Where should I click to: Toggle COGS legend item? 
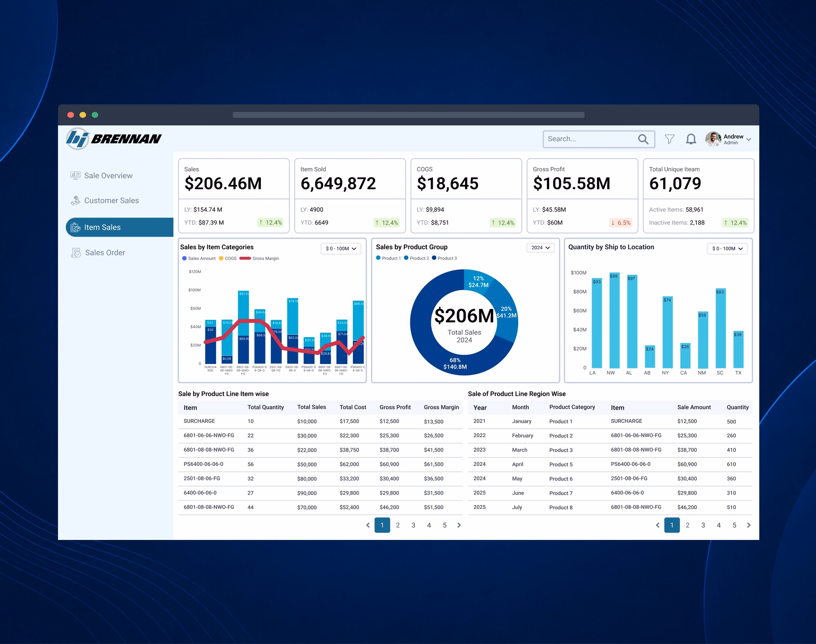point(228,258)
